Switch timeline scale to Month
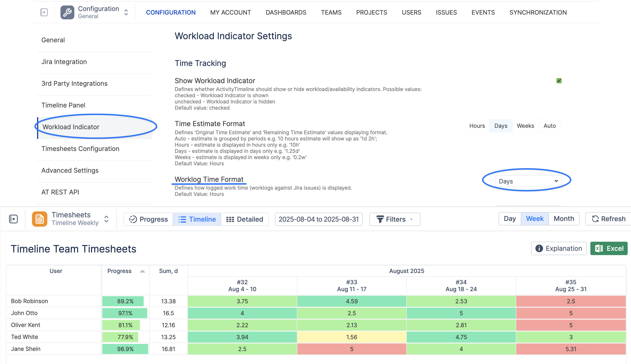The height and width of the screenshot is (364, 631). coord(563,219)
